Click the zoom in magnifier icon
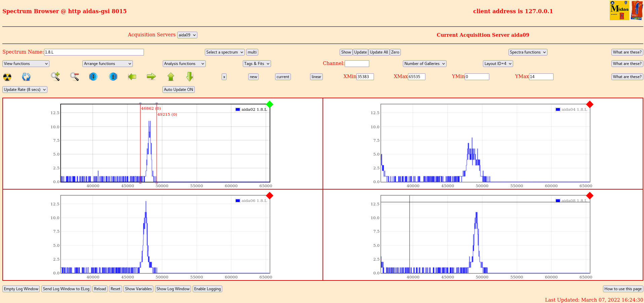Screen dimensions: 644x303 (x=55, y=77)
